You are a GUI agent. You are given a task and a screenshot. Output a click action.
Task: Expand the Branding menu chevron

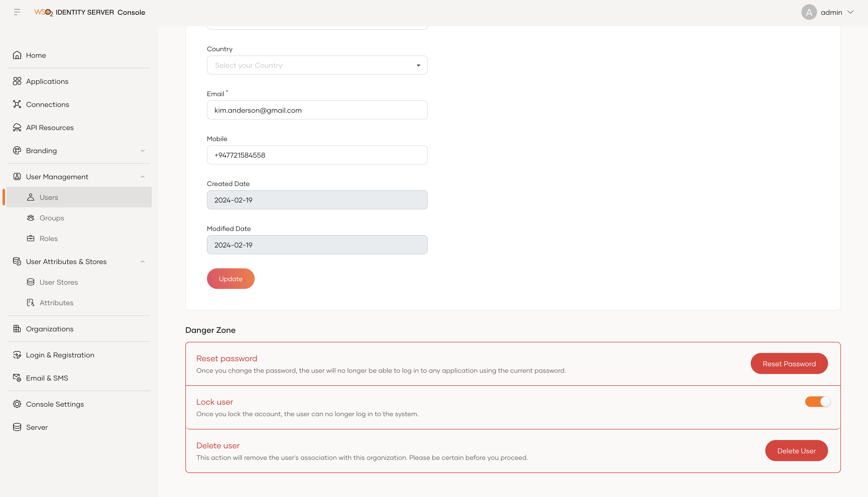(142, 151)
